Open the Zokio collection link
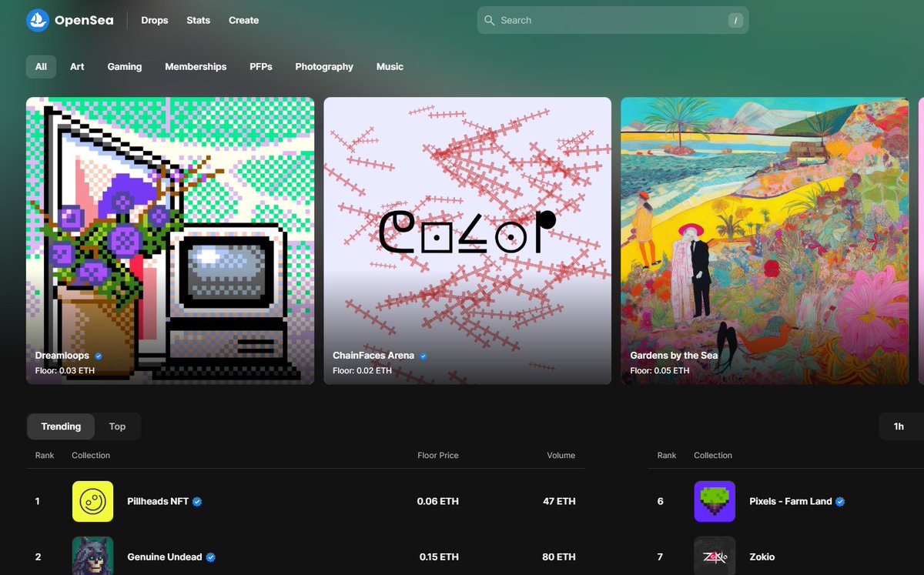Viewport: 924px width, 575px height. click(762, 557)
